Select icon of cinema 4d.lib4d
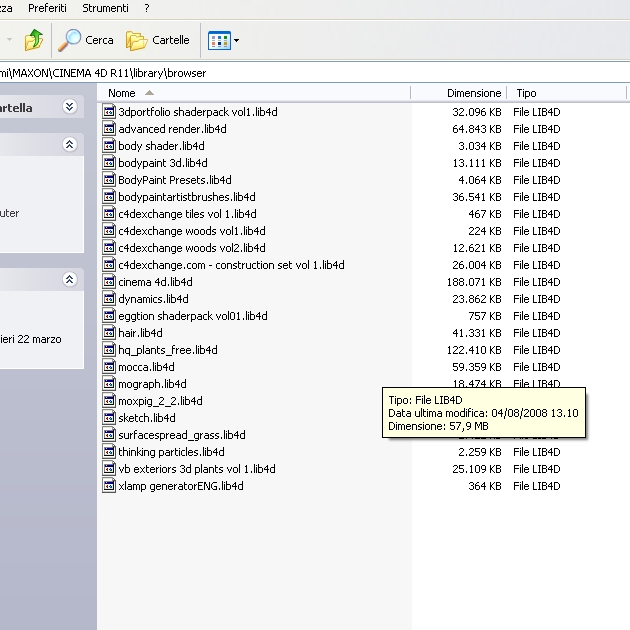Screen dimensions: 630x630 pos(108,282)
